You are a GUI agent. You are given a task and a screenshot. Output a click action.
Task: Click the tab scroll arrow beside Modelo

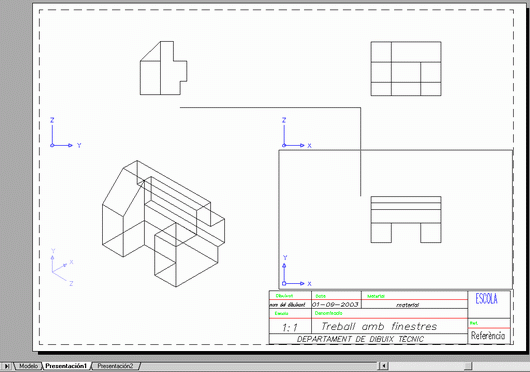click(x=6, y=366)
